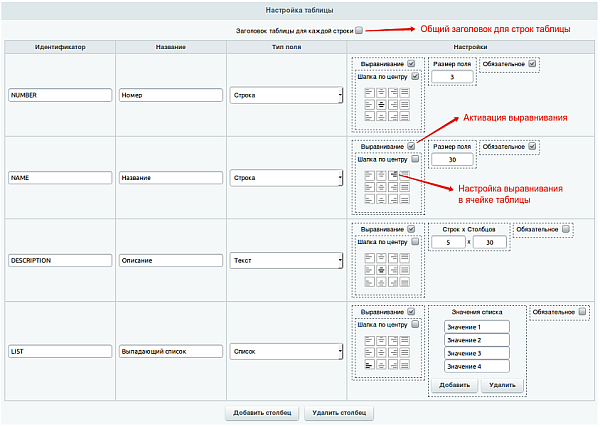The height and width of the screenshot is (427, 600).
Task: Choose bottom-right justify icon in NAME row
Action: [x=406, y=199]
